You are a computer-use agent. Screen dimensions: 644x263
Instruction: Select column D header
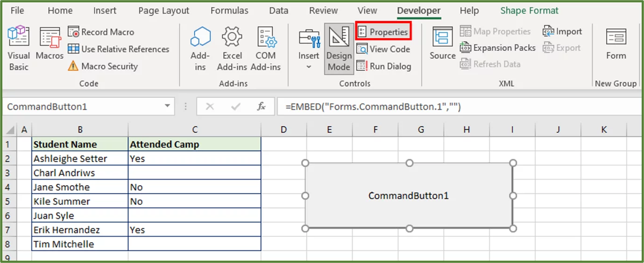pyautogui.click(x=283, y=130)
